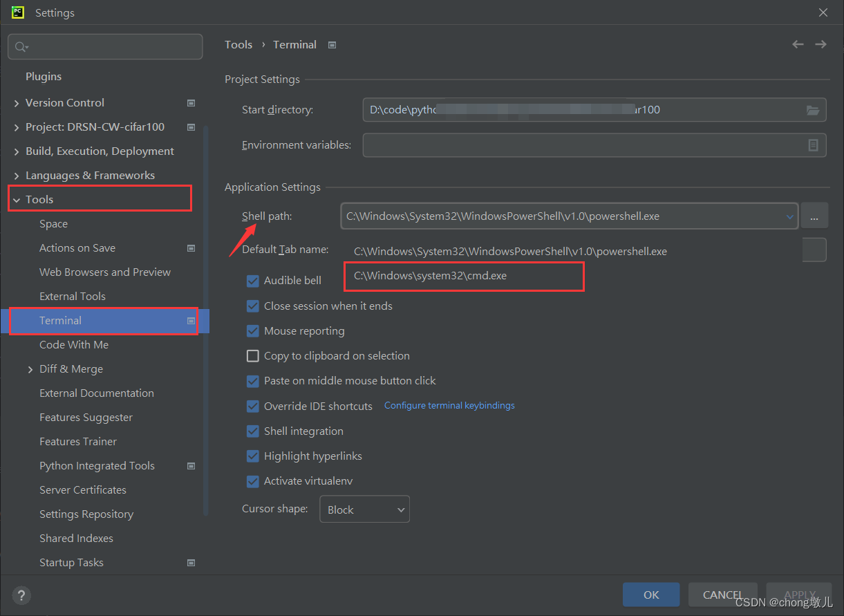
Task: Click the project-level marker icon beside Python Integrated Tools
Action: click(191, 466)
